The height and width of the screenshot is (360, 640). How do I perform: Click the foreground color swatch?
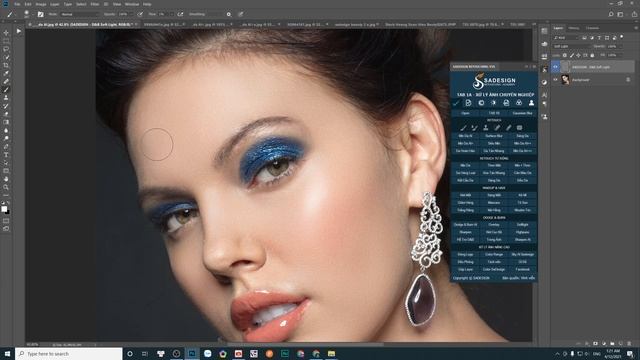coord(4,209)
